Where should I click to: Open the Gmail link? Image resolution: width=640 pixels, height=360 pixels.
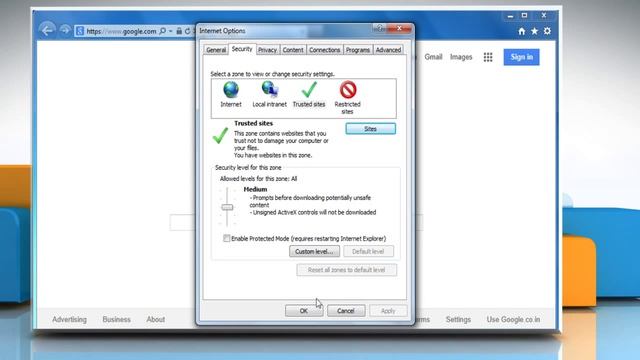(x=433, y=57)
